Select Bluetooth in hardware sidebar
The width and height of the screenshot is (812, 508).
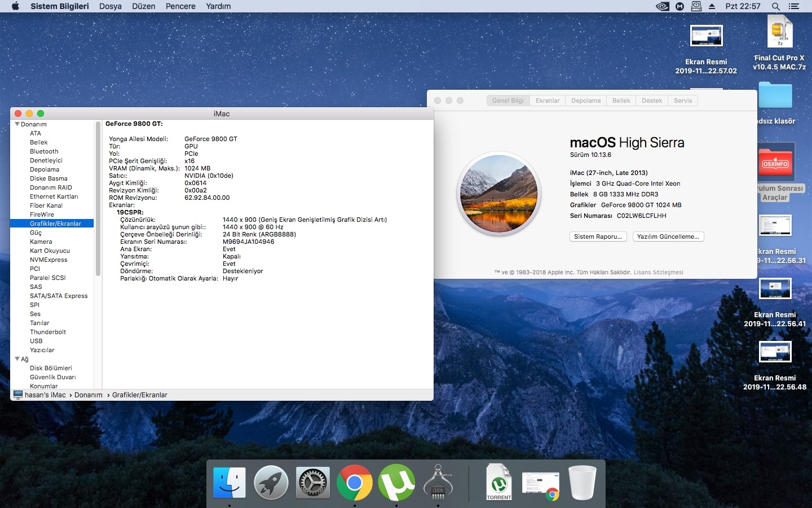(x=44, y=151)
